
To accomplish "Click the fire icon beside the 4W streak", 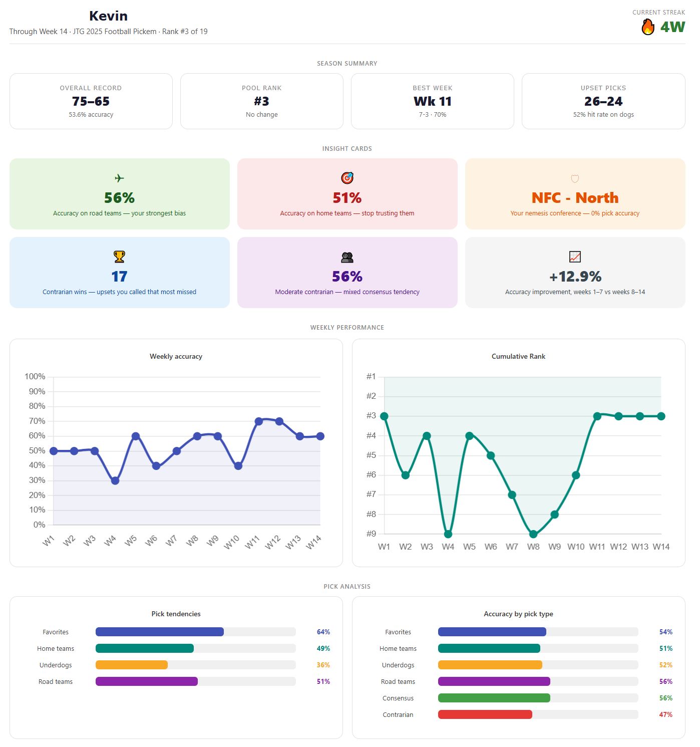I will [648, 27].
